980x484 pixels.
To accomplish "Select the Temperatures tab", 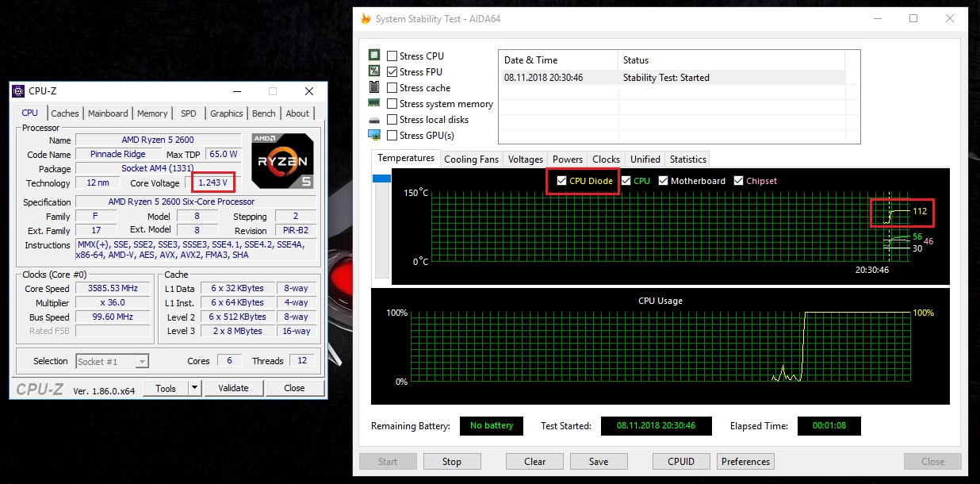I will point(405,158).
